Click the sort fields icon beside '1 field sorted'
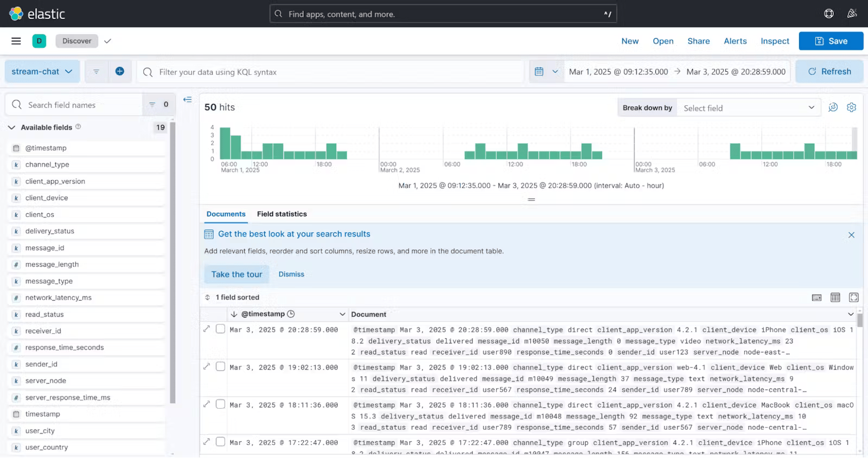Viewport: 868px width, 458px height. pos(207,297)
